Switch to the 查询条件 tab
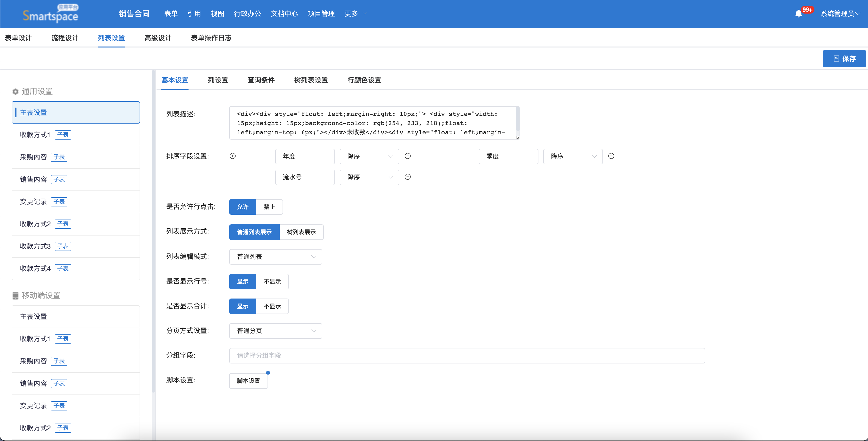The image size is (868, 441). click(261, 80)
